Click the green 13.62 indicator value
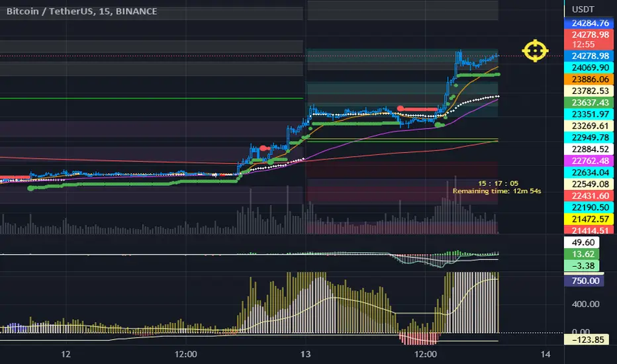Screen dimensions: 617x364 click(x=582, y=254)
